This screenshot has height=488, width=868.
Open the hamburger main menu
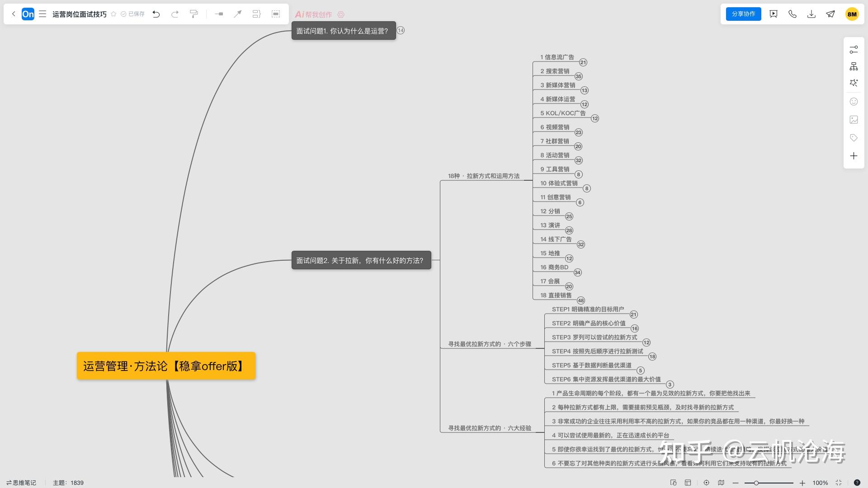(x=42, y=14)
